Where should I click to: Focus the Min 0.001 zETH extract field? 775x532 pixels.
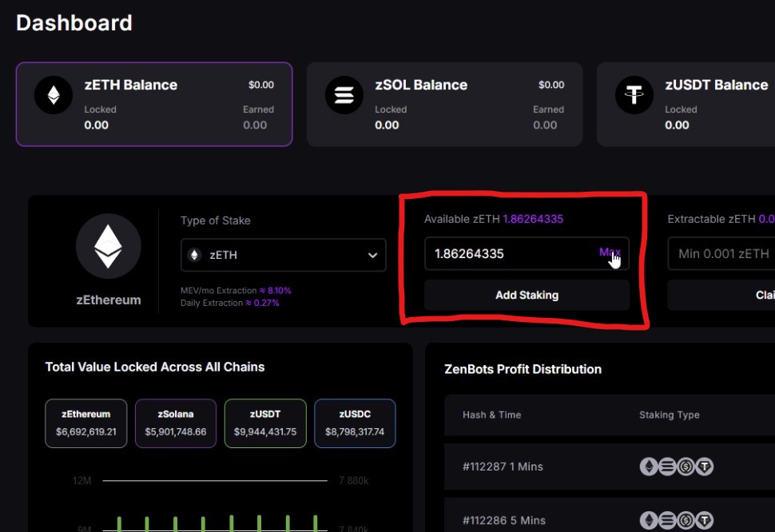click(721, 254)
